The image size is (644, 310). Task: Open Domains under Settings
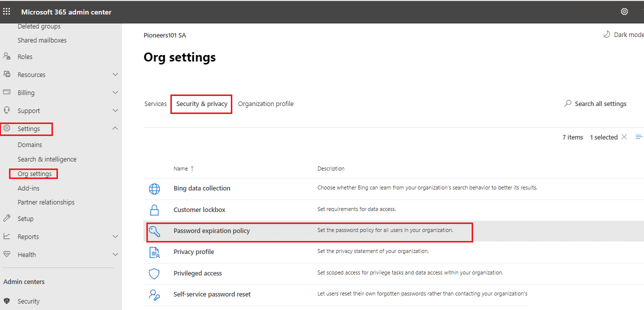pos(30,144)
